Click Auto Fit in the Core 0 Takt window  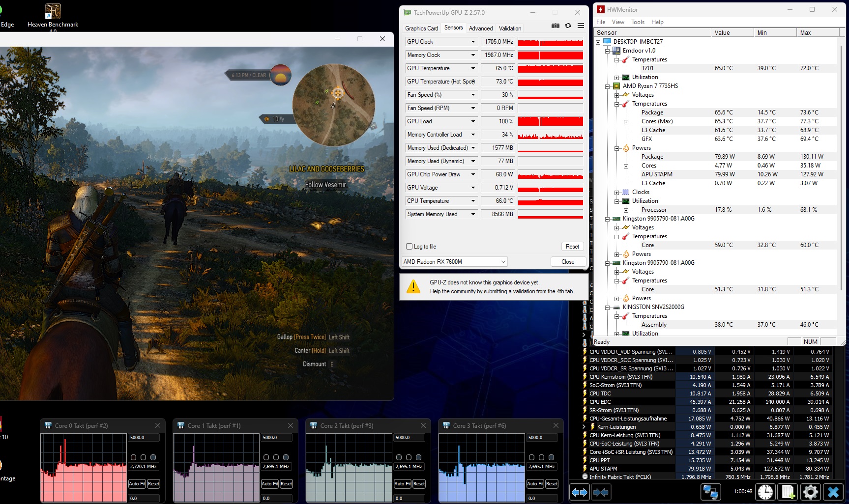(137, 484)
